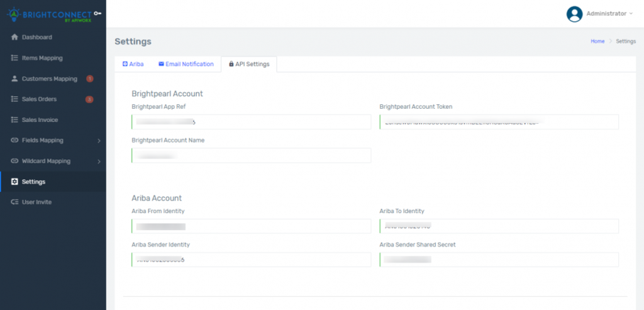Image resolution: width=644 pixels, height=310 pixels.
Task: Click the Customers Mapping red badge
Action: click(89, 79)
